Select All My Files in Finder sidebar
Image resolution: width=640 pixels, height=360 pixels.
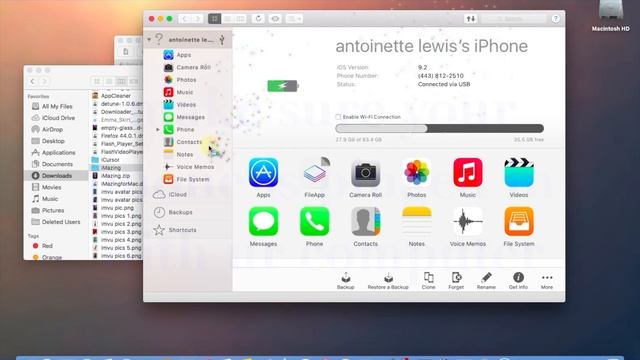(56, 107)
